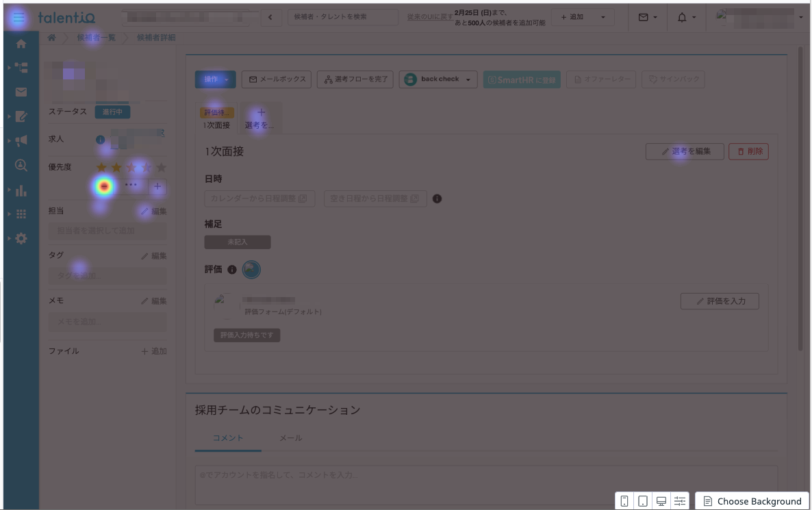Switch to the メール tab
Viewport: 812px width, 510px height.
[x=290, y=438]
